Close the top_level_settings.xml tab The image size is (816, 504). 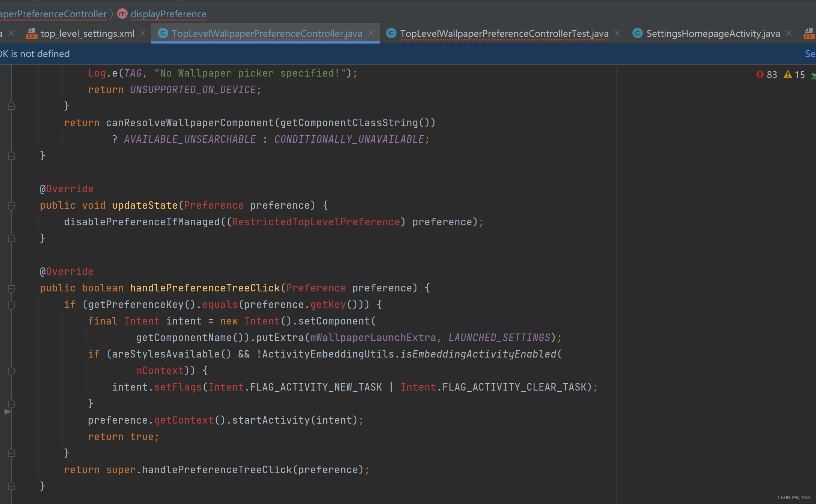(143, 33)
